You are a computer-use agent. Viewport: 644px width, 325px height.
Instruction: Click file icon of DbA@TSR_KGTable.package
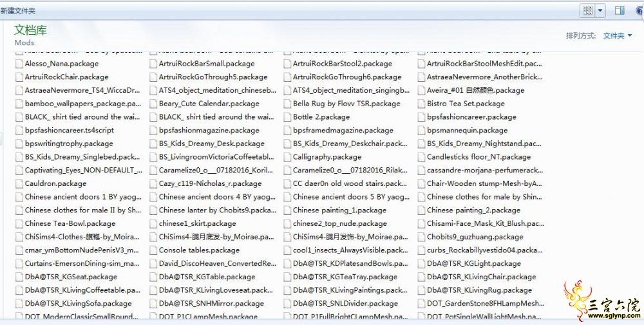(153, 277)
